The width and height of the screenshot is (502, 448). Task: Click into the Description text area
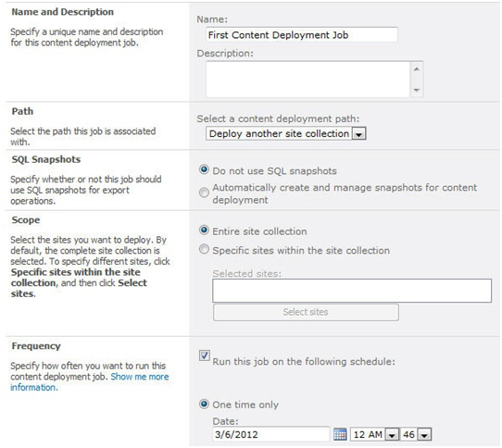click(x=308, y=79)
